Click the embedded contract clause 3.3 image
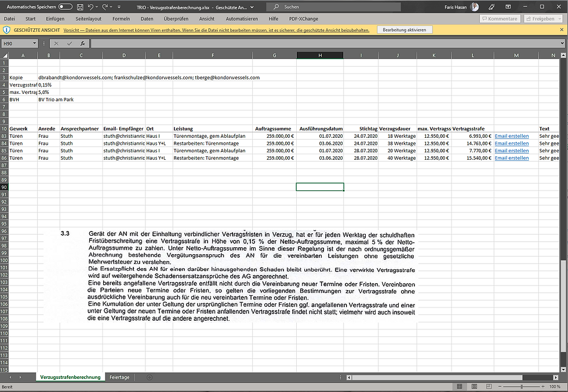 pos(231,276)
